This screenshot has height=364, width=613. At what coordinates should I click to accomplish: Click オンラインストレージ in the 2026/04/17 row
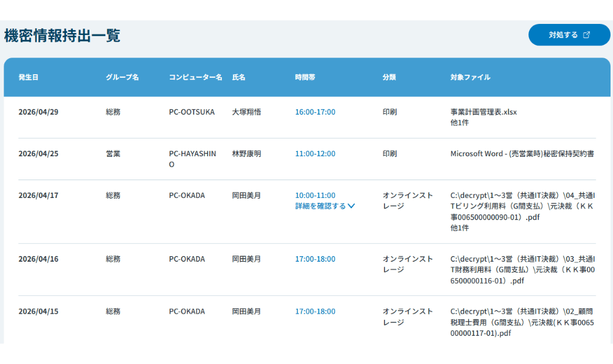[408, 200]
